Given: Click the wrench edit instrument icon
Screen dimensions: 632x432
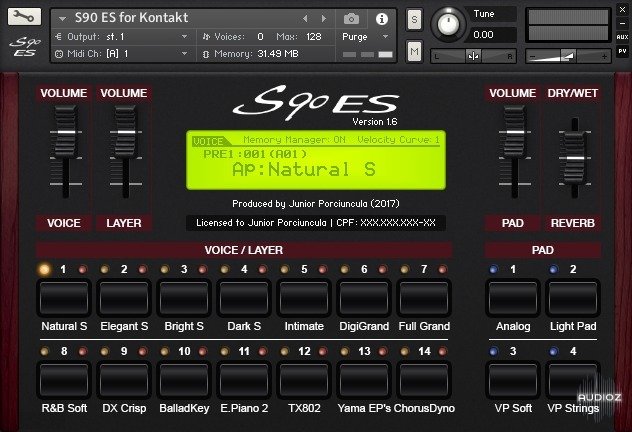Looking at the screenshot, I should coord(24,18).
